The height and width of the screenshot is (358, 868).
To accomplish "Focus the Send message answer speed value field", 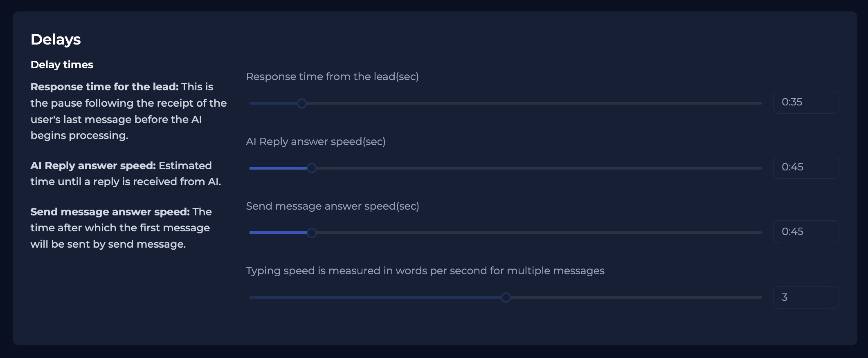I will click(x=806, y=232).
